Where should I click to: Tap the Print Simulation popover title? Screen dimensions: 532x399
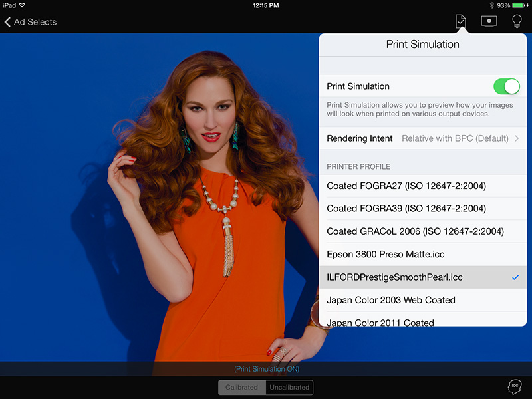(x=423, y=44)
